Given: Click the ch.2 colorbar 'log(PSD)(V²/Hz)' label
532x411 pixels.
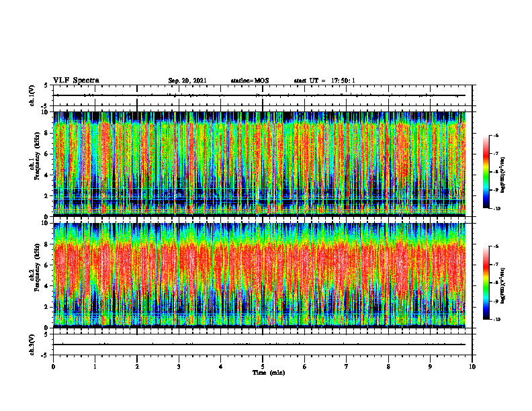Looking at the screenshot, I should (x=503, y=285).
